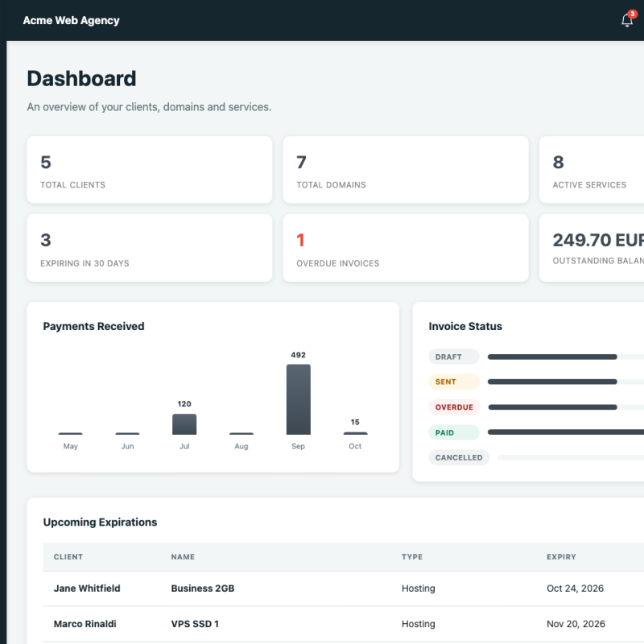Open the Outstanding Balance card

592,248
